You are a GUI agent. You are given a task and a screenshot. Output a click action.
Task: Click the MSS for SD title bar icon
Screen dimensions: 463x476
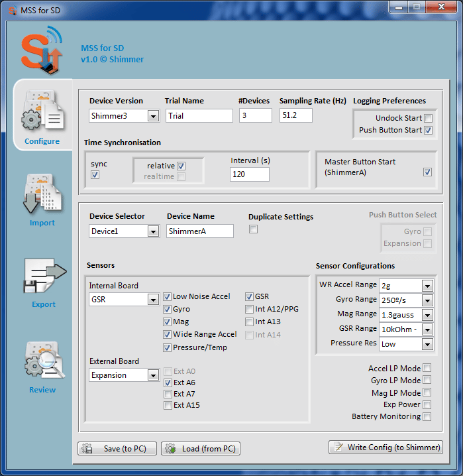13,11
